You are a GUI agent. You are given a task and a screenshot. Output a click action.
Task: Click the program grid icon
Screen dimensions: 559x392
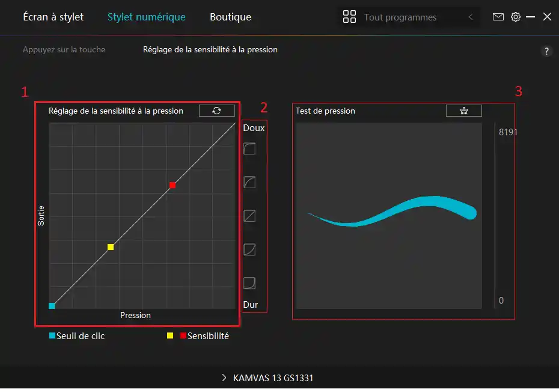point(349,17)
